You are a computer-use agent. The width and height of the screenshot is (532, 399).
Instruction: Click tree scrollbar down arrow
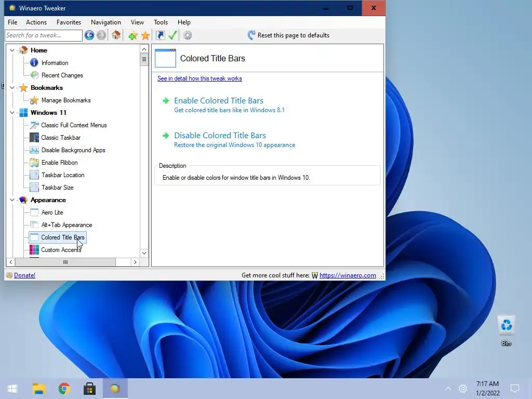[144, 253]
